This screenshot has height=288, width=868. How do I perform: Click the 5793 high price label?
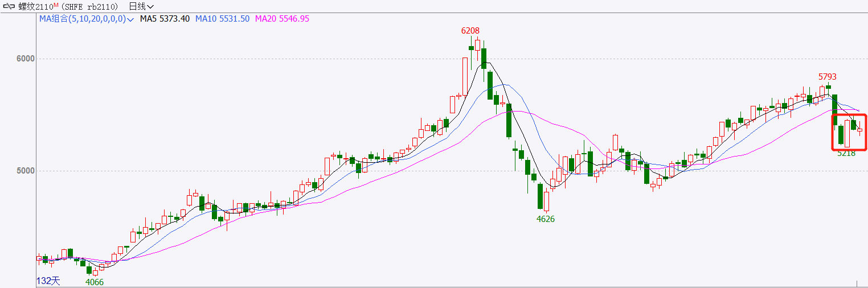pos(828,76)
